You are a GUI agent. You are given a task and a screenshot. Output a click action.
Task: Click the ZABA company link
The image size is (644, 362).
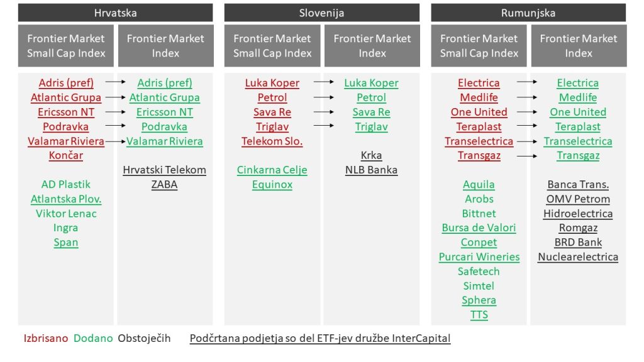(165, 184)
